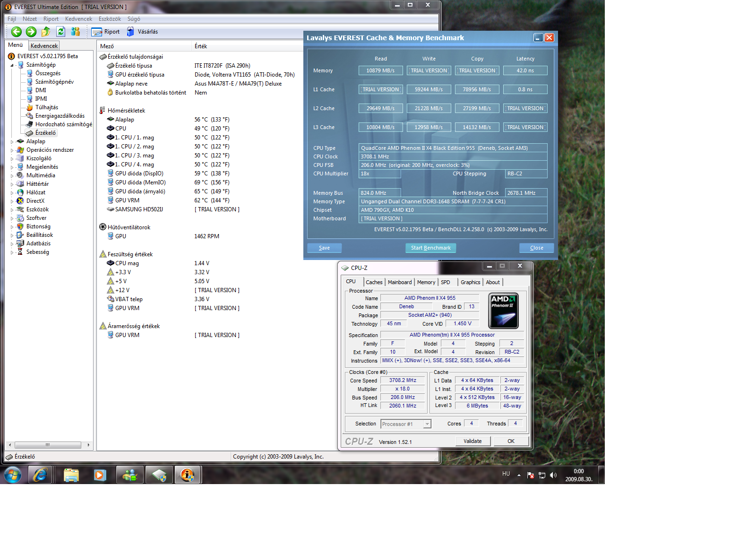
Task: Open the Memory tab in CPU-Z
Action: coord(426,282)
